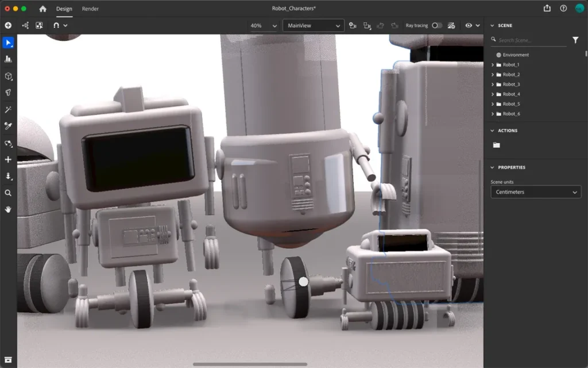Select the Hand tool

click(x=8, y=209)
